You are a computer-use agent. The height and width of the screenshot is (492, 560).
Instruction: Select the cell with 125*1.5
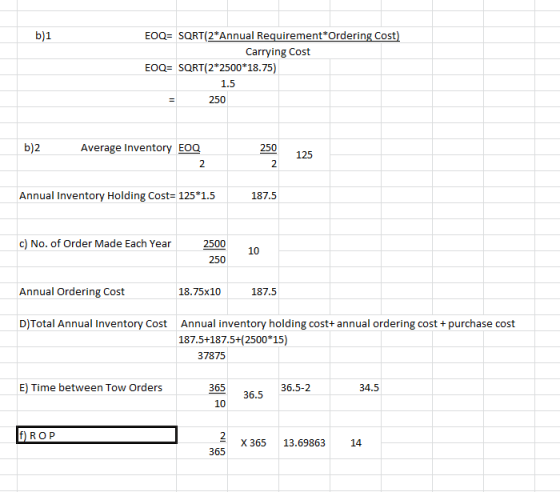197,196
